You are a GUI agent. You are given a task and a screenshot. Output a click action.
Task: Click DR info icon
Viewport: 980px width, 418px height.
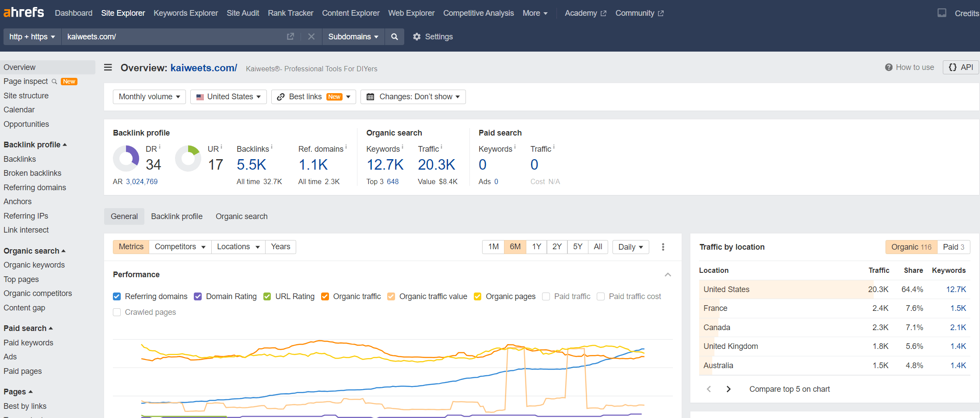click(x=160, y=146)
